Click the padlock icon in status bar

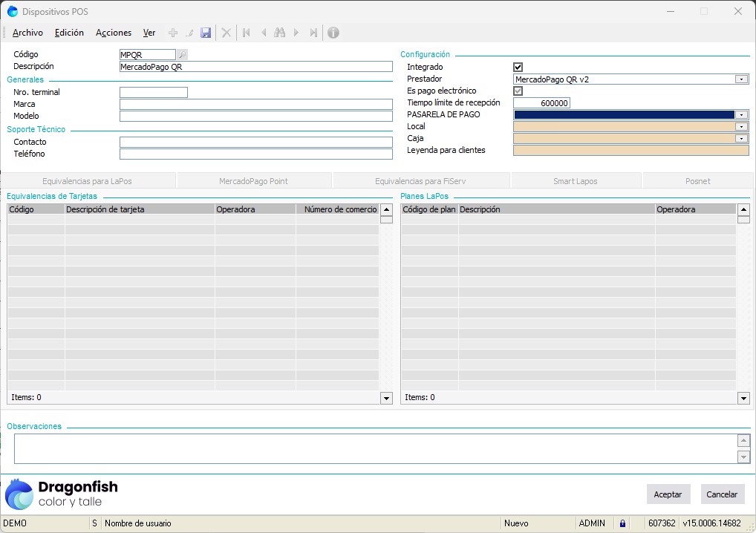point(622,523)
